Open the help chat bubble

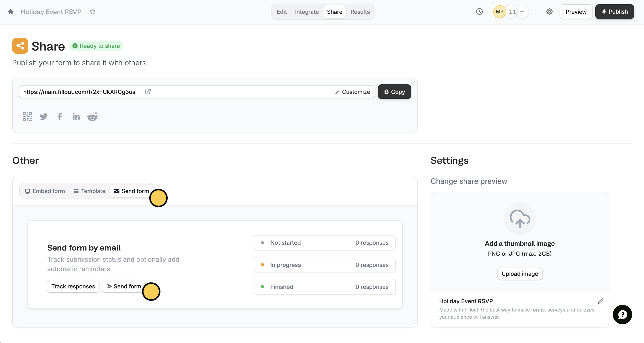pyautogui.click(x=622, y=315)
